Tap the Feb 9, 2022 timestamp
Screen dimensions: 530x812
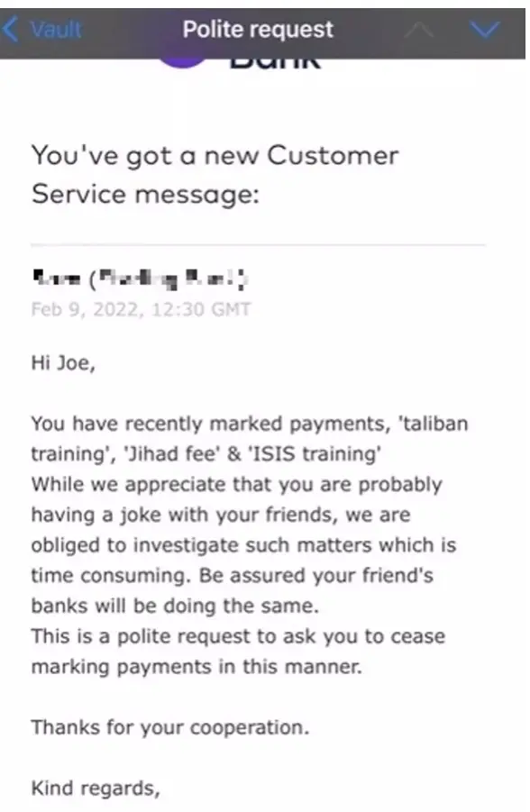click(138, 311)
